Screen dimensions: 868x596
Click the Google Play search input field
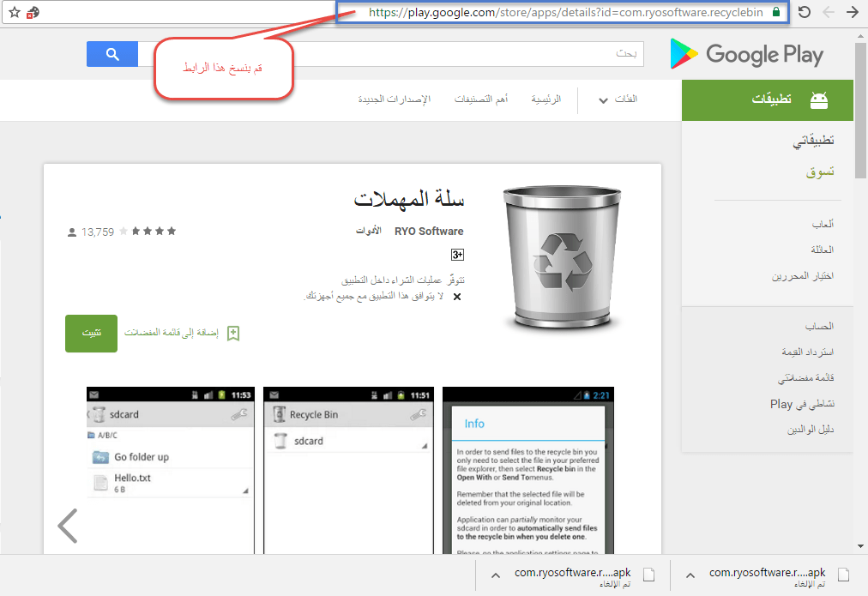[x=390, y=54]
